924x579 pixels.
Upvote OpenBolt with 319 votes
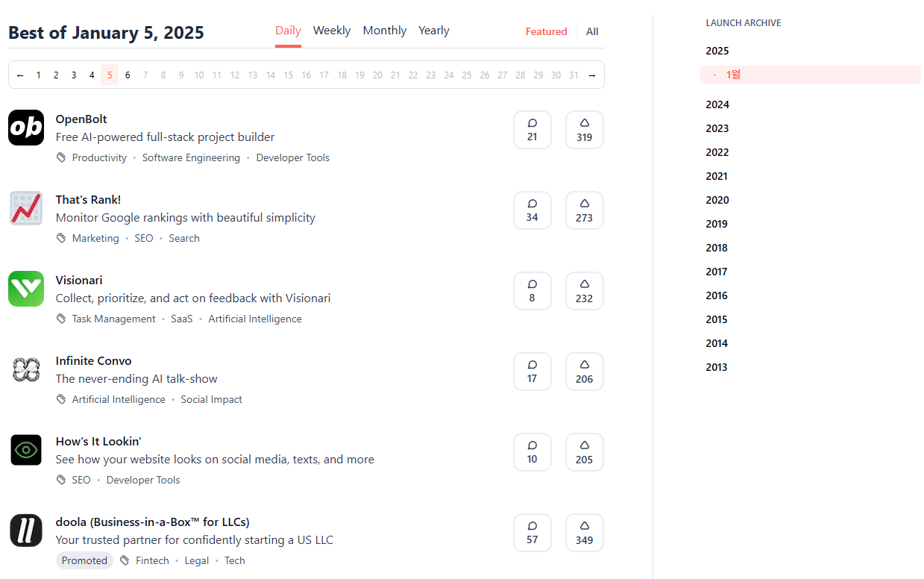point(585,130)
